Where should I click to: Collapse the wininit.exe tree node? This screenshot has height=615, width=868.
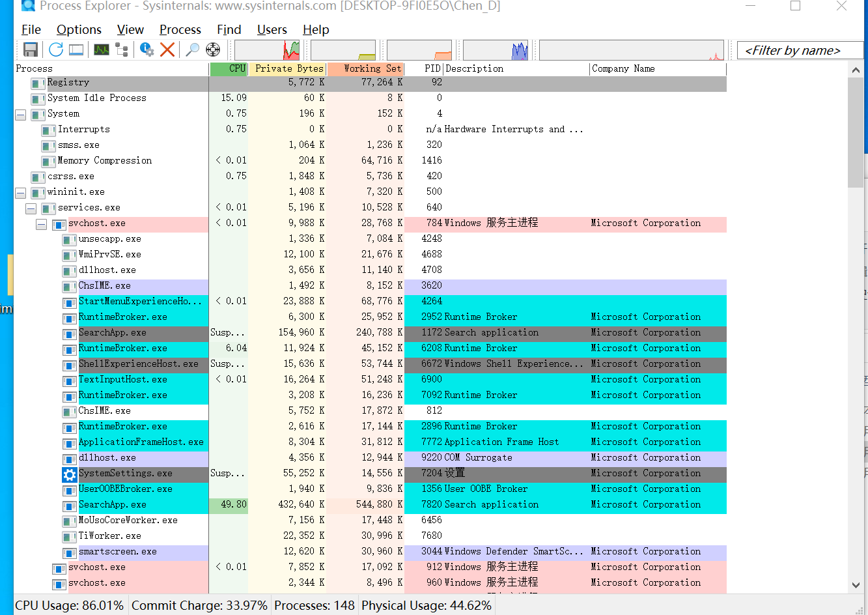coord(21,193)
